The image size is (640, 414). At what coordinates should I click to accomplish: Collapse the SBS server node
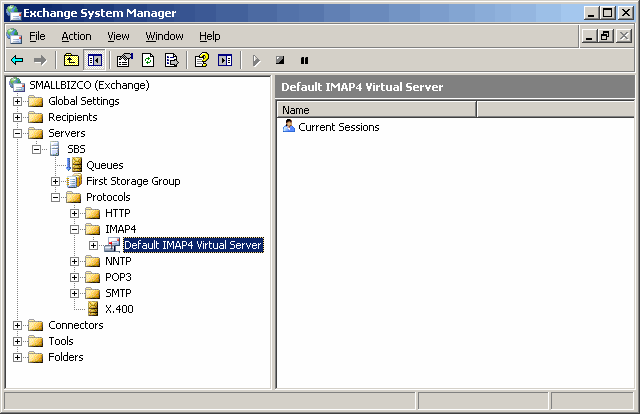36,149
